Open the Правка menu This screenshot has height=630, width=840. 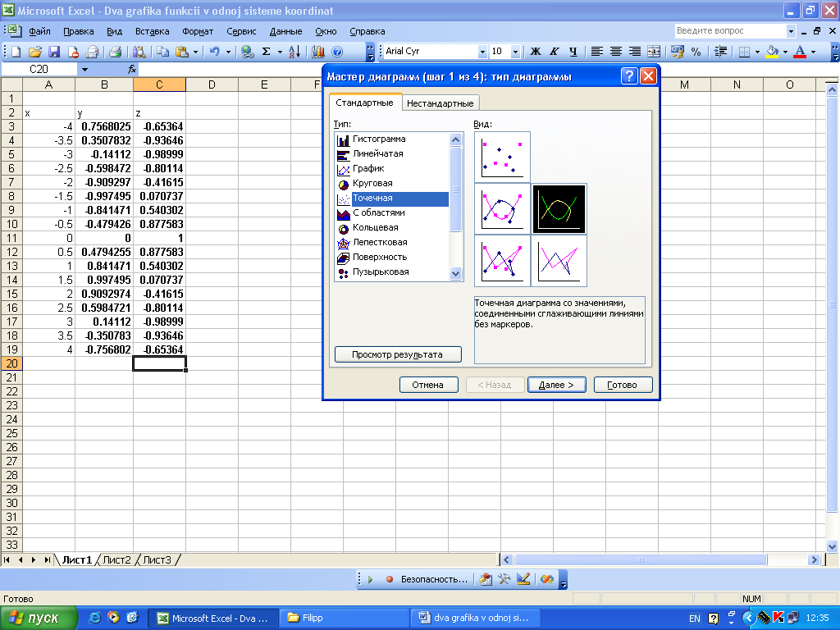tap(79, 31)
